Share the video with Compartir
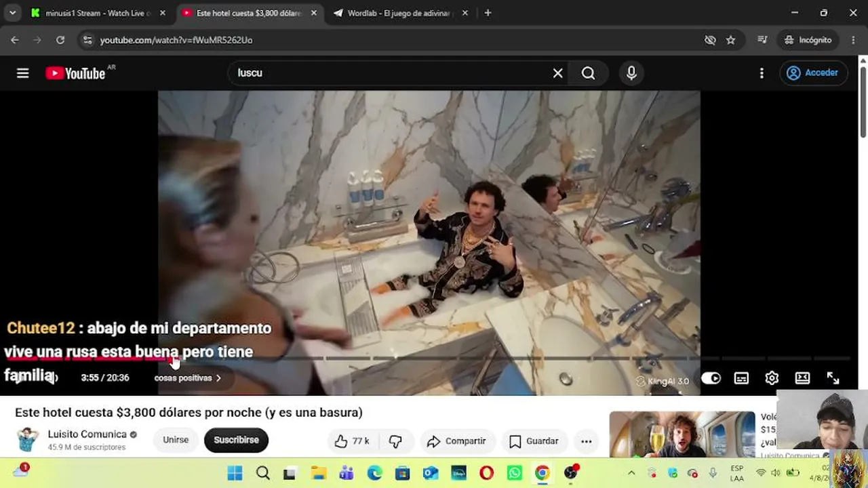The image size is (868, 488). click(x=457, y=441)
